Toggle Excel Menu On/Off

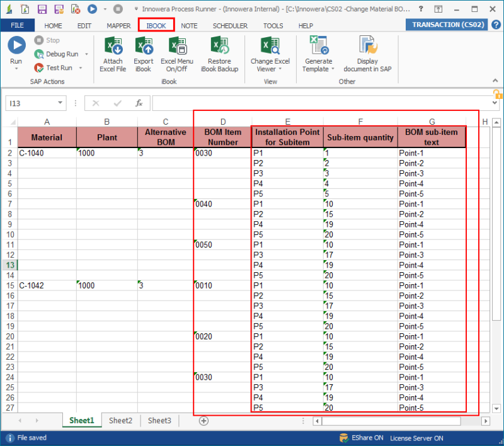click(x=177, y=47)
